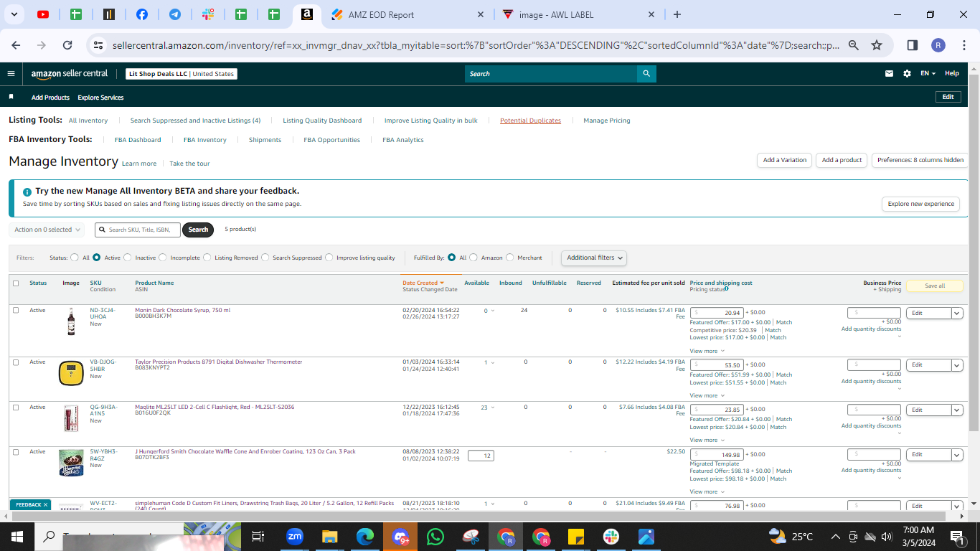Open the Chrome side panel icon

pyautogui.click(x=913, y=45)
